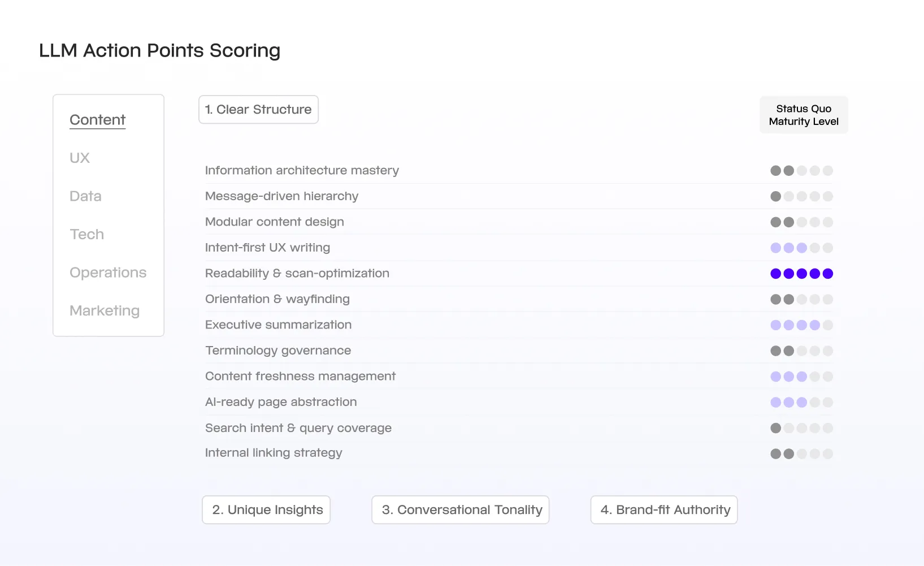924x566 pixels.
Task: Click the Content freshness management label
Action: tap(300, 376)
